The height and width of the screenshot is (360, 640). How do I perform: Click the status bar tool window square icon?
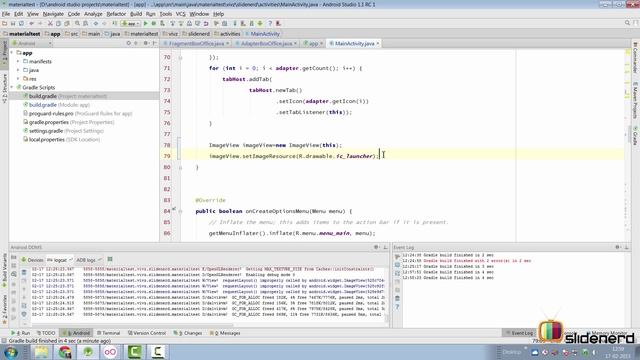point(4,340)
